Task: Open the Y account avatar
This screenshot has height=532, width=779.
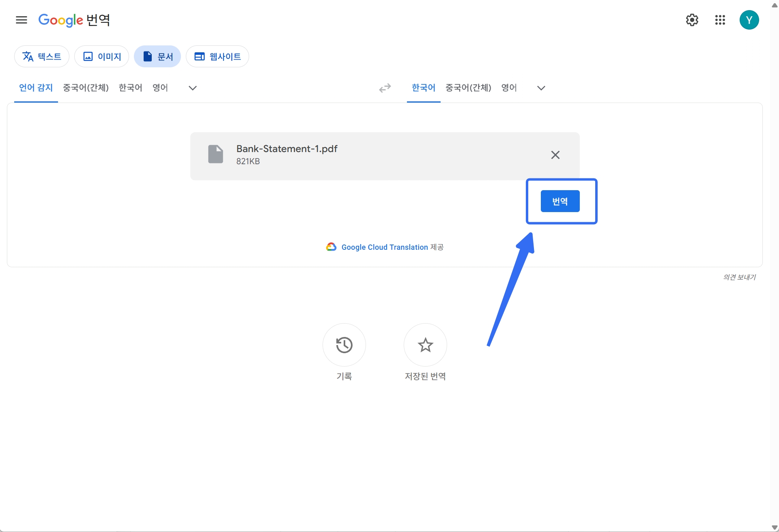Action: [x=749, y=20]
